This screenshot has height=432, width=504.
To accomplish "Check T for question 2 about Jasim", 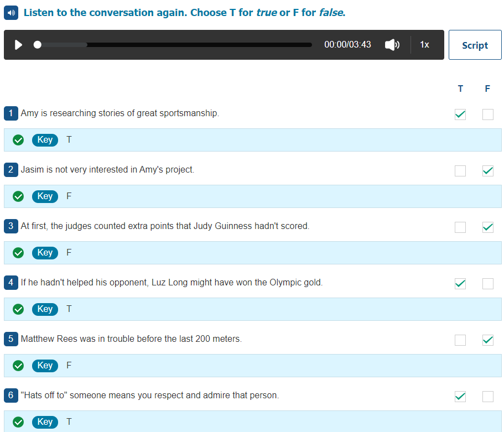I will 460,171.
